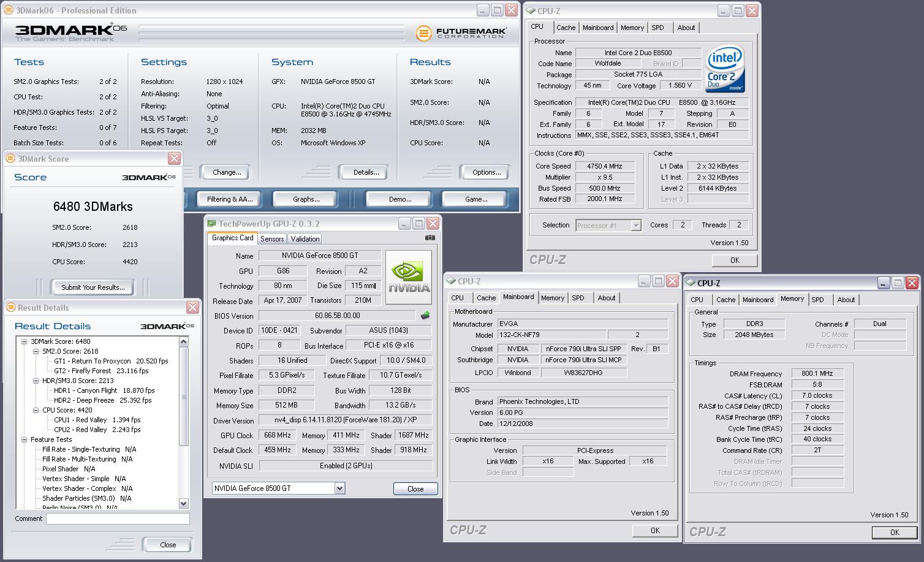Viewport: 924px width, 562px height.
Task: Open the GPU selection dropdown in GPU-Z
Action: pyautogui.click(x=340, y=488)
